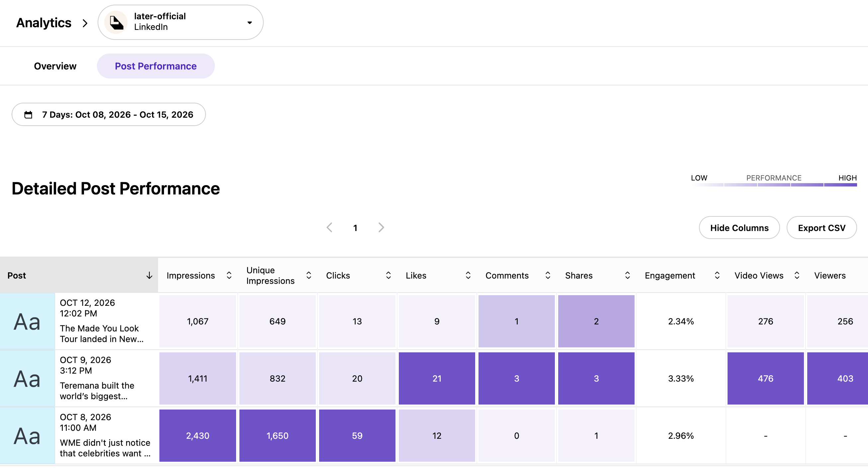Click the calendar icon in date range
Screen dimensions: 868x476
[28, 115]
